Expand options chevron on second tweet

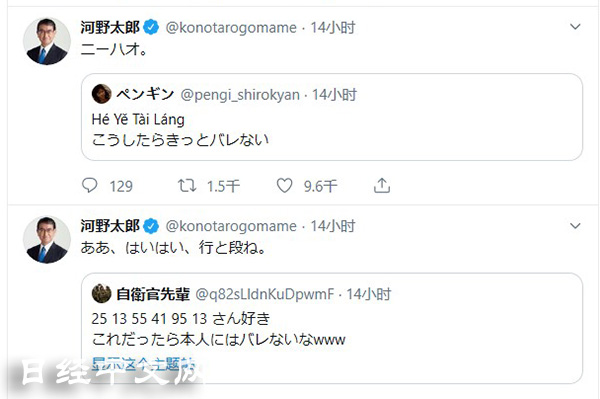pyautogui.click(x=575, y=226)
